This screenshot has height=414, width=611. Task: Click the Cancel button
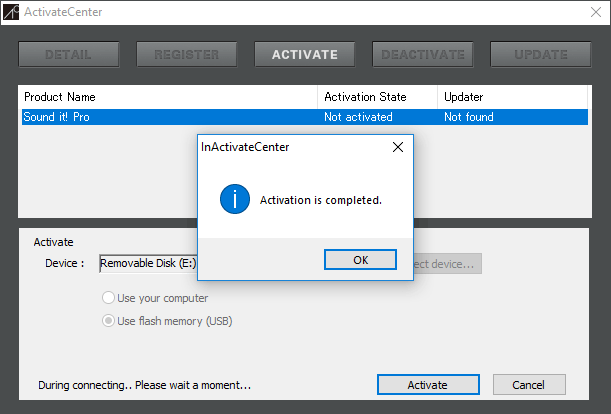click(529, 385)
